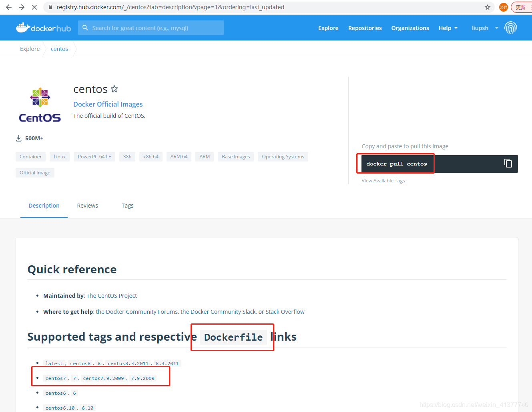Open the centos7.9.2009 tag link

click(103, 378)
